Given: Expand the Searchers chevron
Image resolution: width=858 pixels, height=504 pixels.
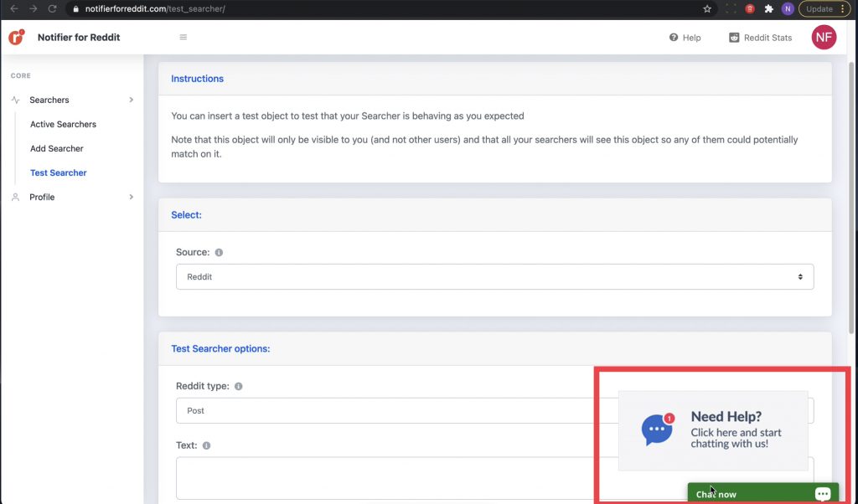Looking at the screenshot, I should [132, 100].
